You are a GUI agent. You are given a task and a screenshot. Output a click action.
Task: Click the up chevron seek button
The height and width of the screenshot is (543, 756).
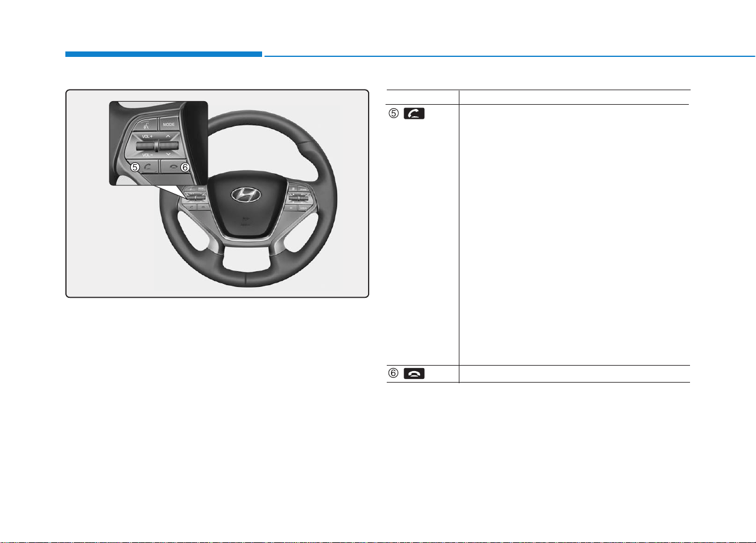pos(168,136)
